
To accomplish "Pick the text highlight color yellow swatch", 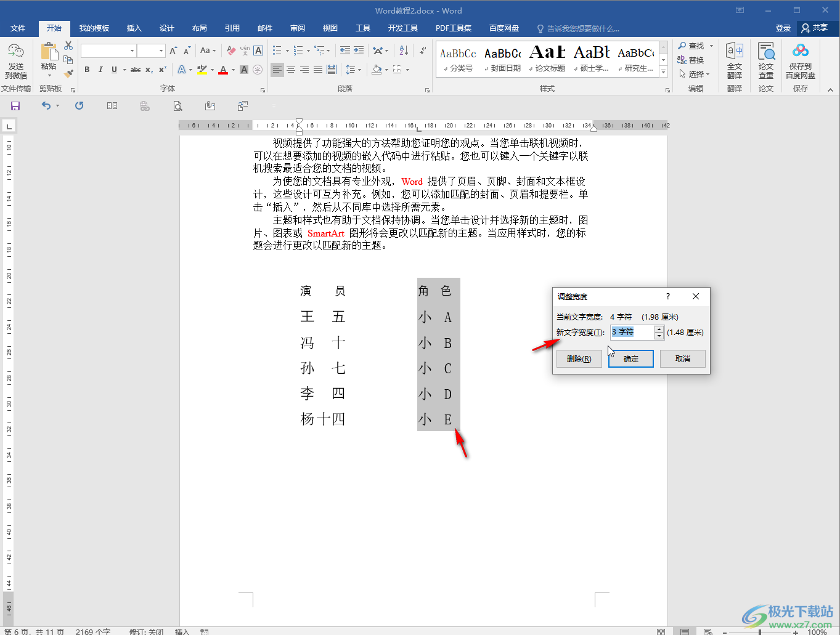I will click(202, 70).
